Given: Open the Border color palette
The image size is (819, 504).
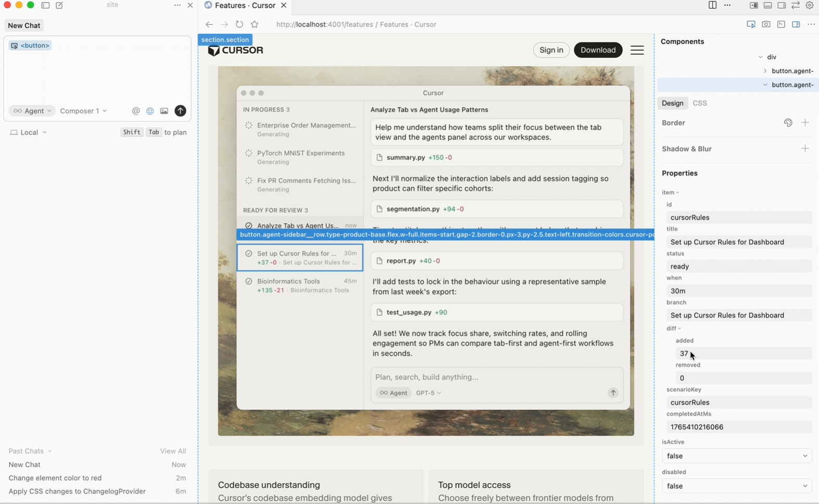Looking at the screenshot, I should point(788,123).
